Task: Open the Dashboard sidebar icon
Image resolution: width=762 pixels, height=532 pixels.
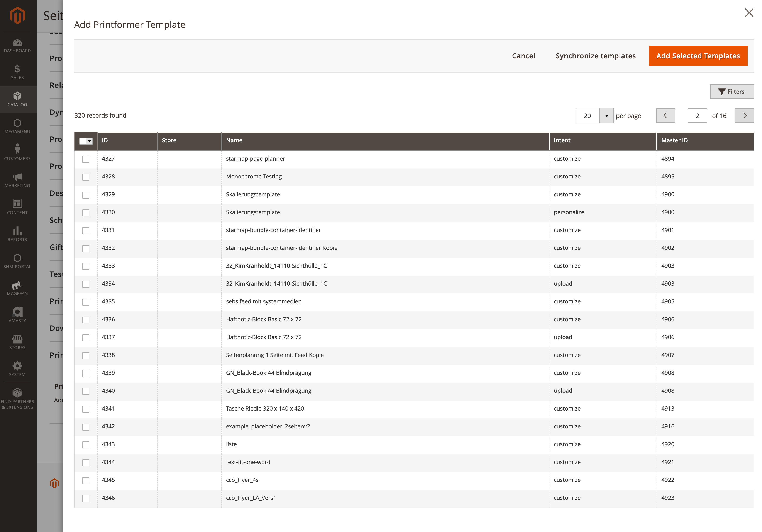Action: [17, 43]
